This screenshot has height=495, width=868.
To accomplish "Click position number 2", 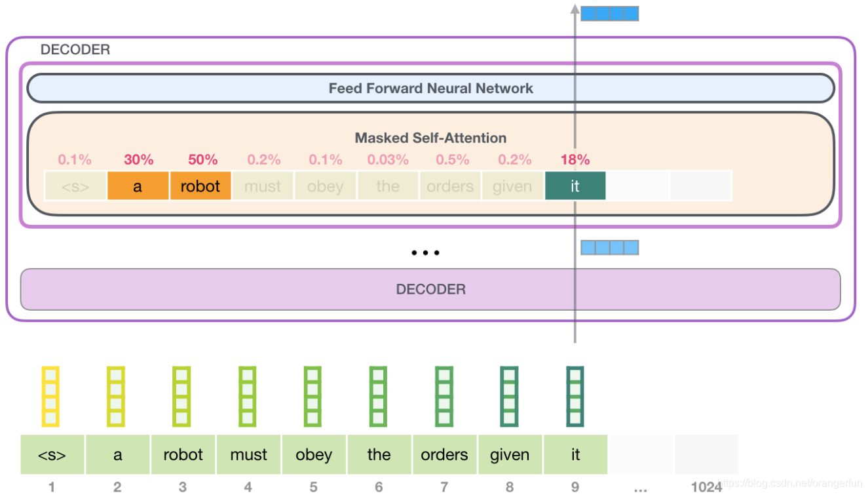I will click(x=117, y=486).
